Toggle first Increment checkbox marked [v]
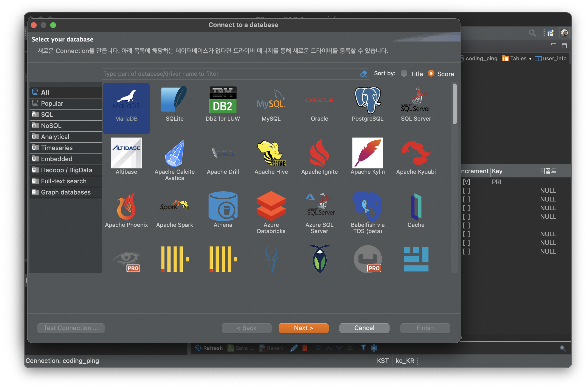The image size is (588, 388). coord(466,182)
